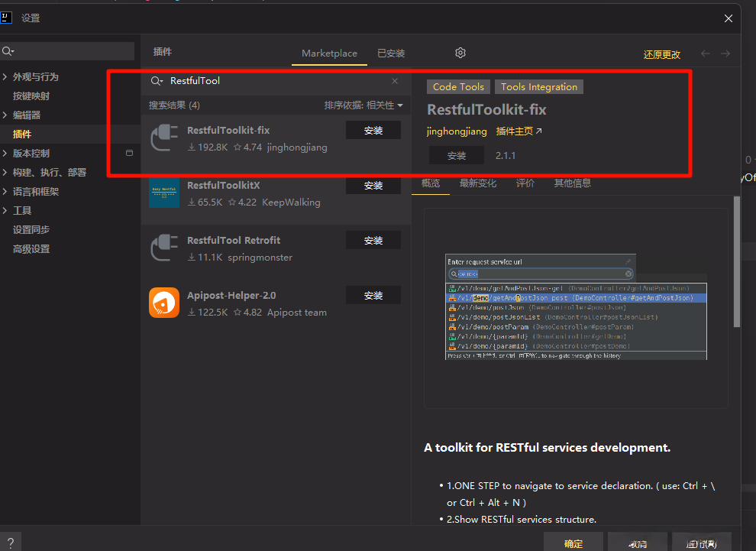Click the project-level icon beside 版本控制

point(129,153)
